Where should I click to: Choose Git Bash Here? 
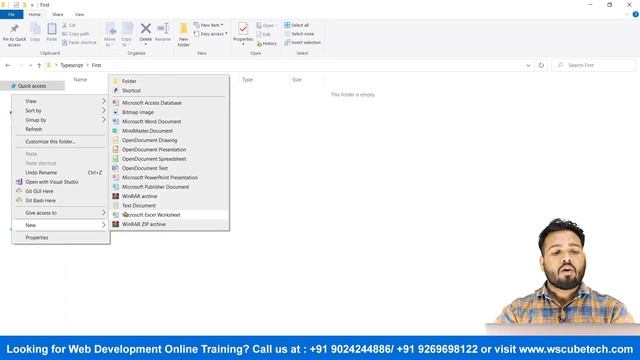pyautogui.click(x=61, y=200)
